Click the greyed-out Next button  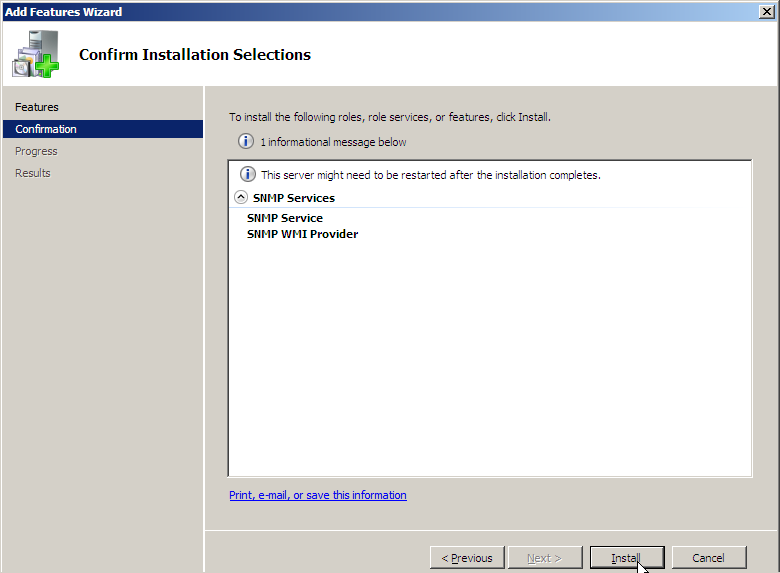click(x=544, y=558)
